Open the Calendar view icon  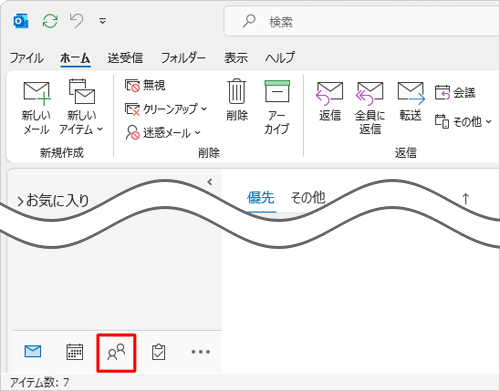tap(75, 352)
